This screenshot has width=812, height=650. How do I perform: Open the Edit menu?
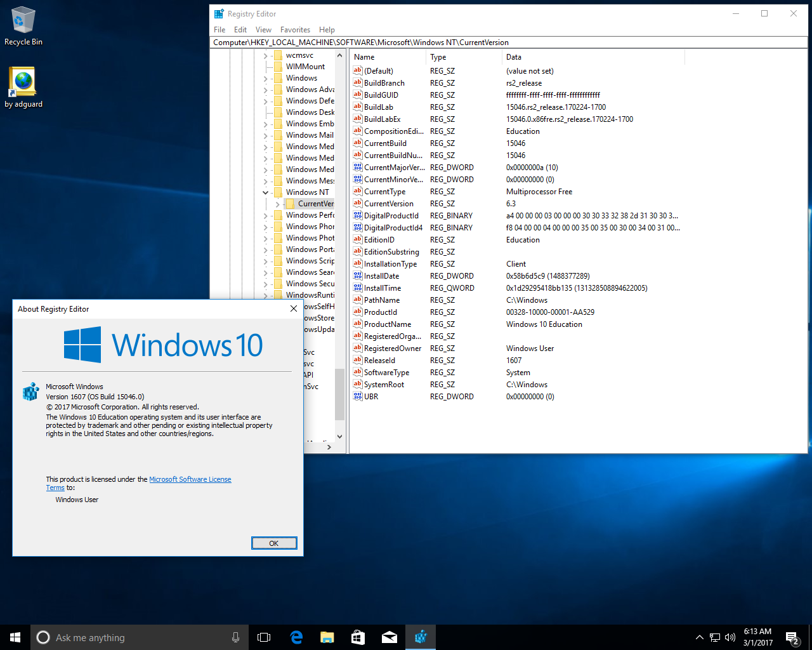coord(240,30)
